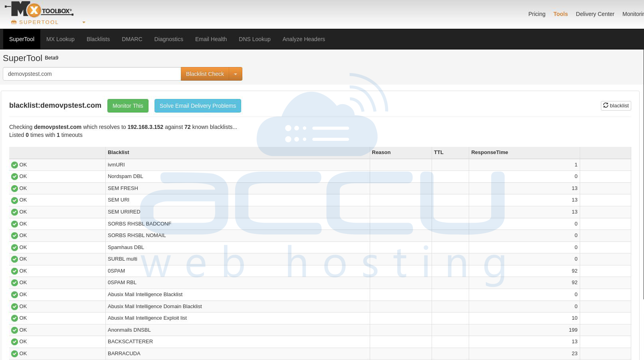Click the Blacklist Check button
Screen dimensions: 644x360
click(205, 74)
